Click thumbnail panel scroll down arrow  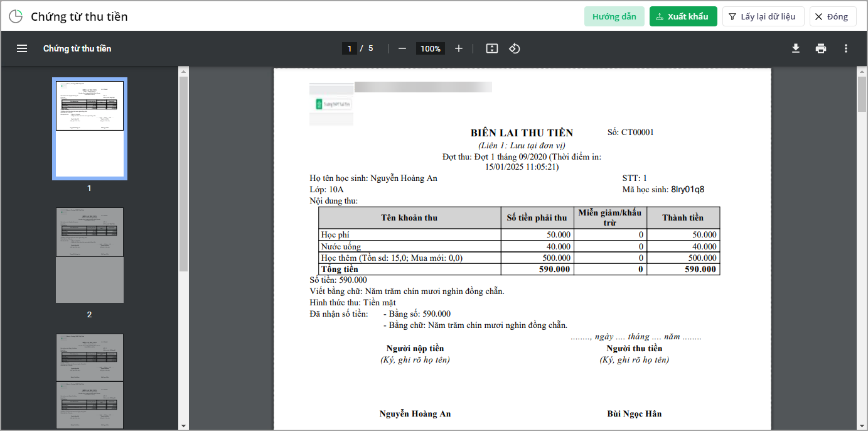183,425
